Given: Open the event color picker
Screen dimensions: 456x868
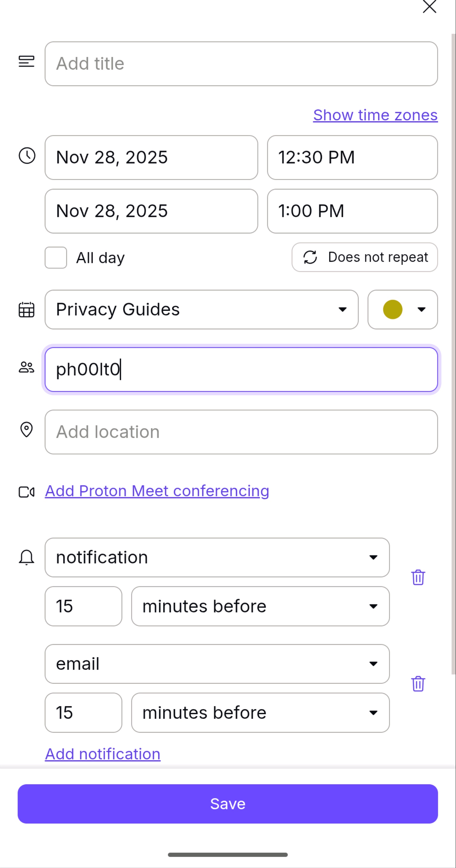Looking at the screenshot, I should click(403, 309).
